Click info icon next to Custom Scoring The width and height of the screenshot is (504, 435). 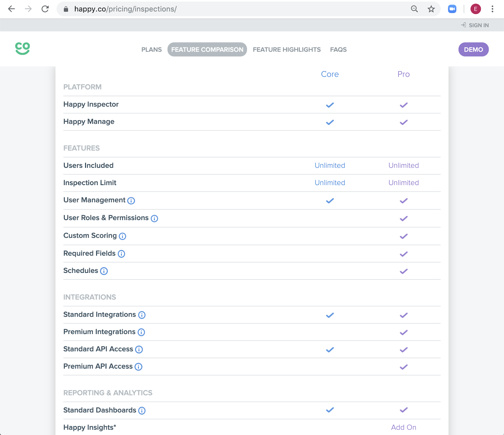pos(123,236)
